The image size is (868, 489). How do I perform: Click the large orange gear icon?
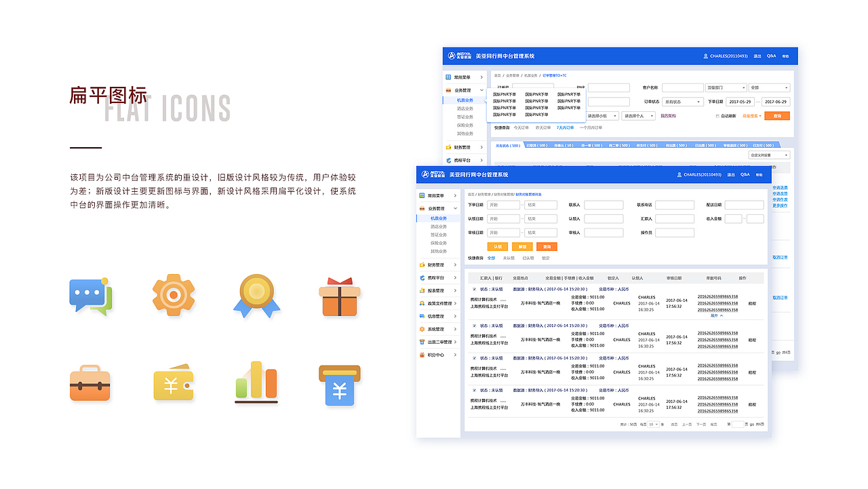(x=174, y=295)
